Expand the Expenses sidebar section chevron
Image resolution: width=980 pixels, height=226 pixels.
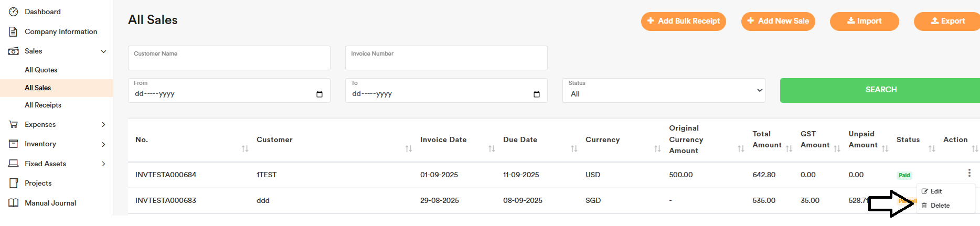pos(103,125)
